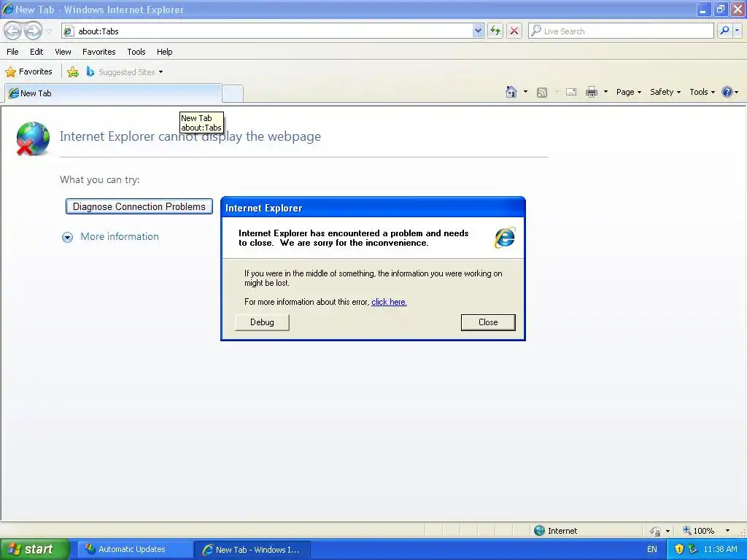This screenshot has height=560, width=747.
Task: Click the Help question mark icon
Action: (727, 92)
